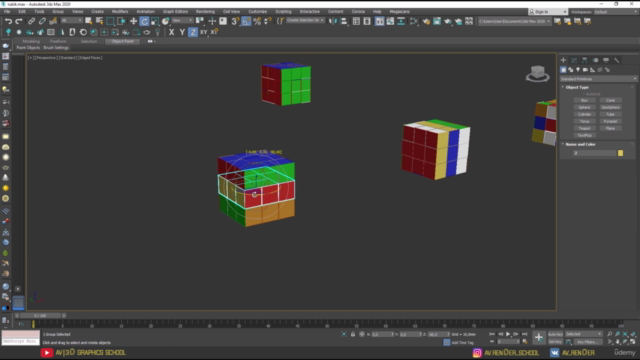Open the selection filter All dropdown
Screen dimensions: 640x360
tap(71, 21)
